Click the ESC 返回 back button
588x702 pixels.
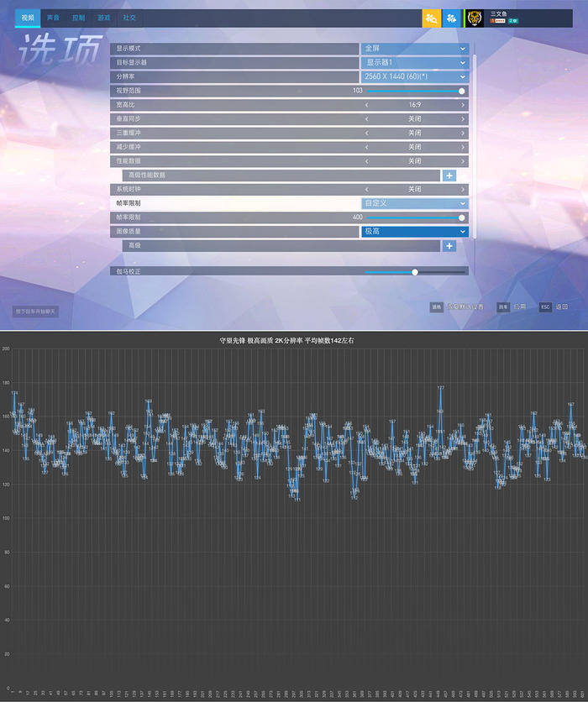tap(554, 306)
